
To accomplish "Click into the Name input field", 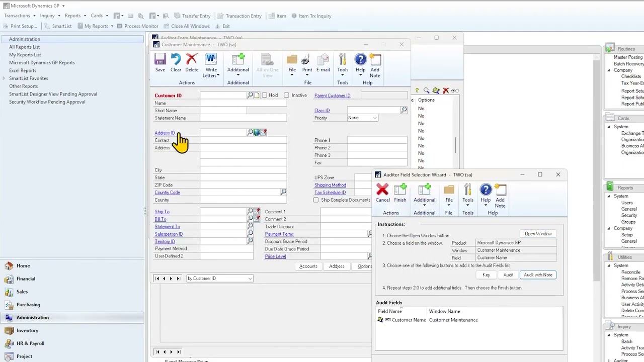I will tap(243, 103).
